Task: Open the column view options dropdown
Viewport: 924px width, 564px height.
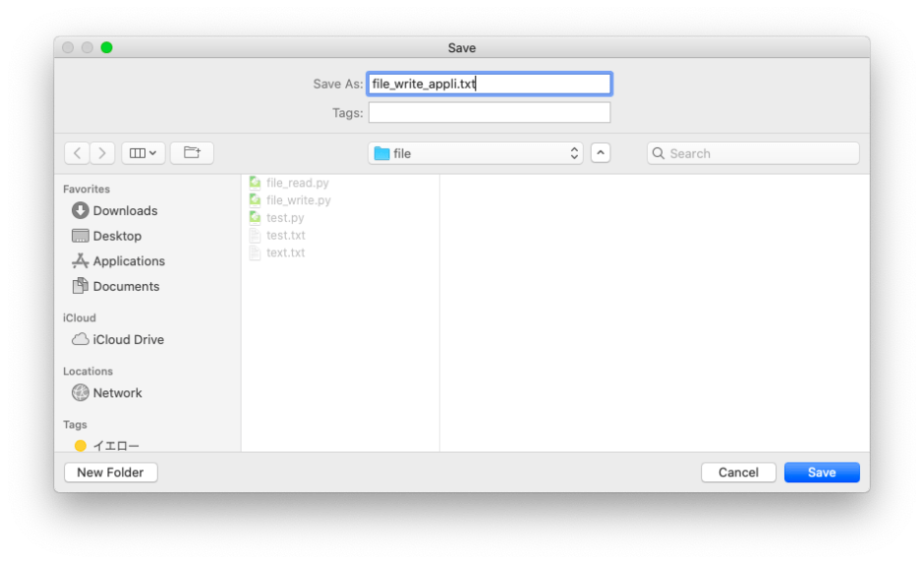Action: (144, 153)
